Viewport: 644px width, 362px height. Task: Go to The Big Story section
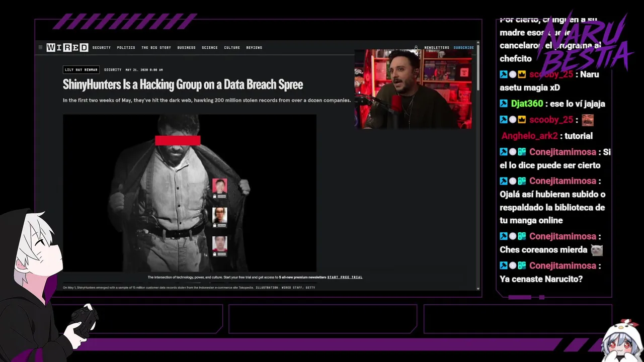(156, 48)
